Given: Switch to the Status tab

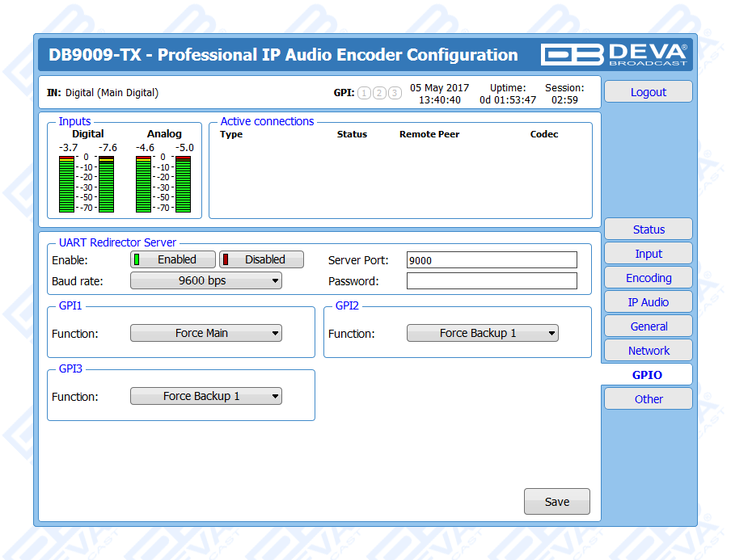Looking at the screenshot, I should coord(648,229).
